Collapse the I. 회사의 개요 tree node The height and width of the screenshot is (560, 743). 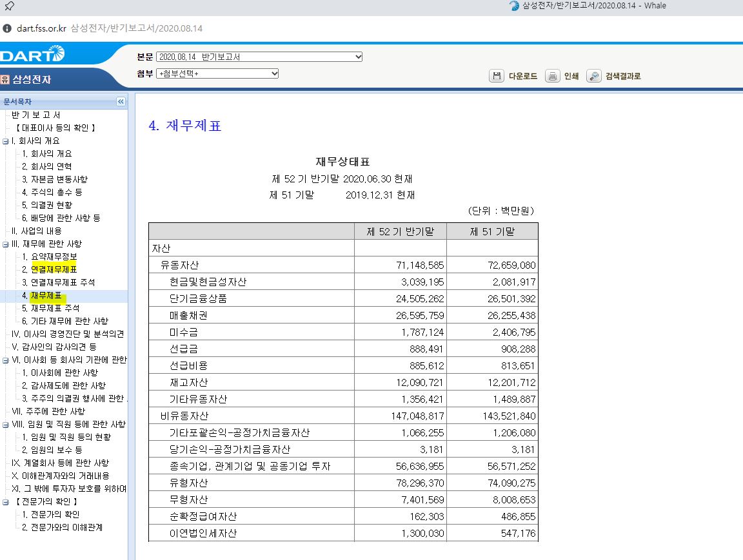[x=6, y=141]
